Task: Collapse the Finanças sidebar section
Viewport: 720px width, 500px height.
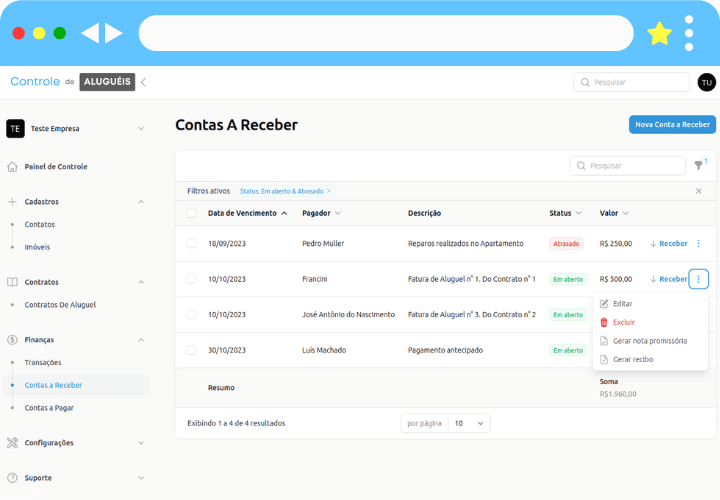Action: 140,340
